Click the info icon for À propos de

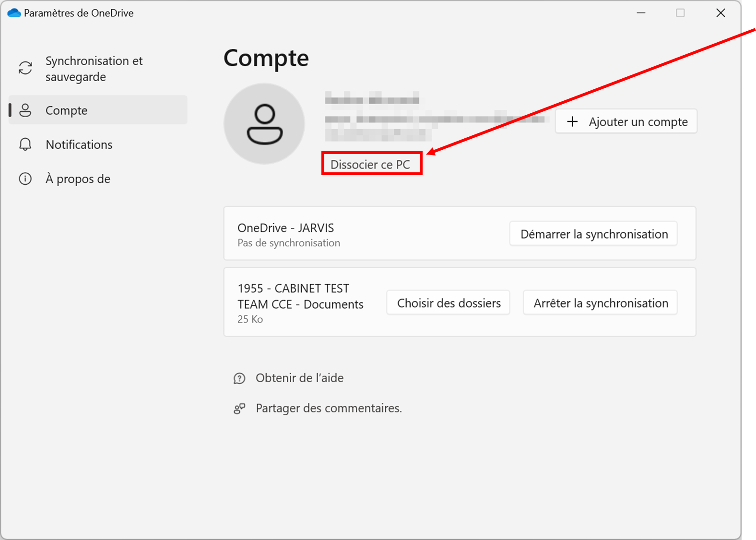tap(25, 179)
